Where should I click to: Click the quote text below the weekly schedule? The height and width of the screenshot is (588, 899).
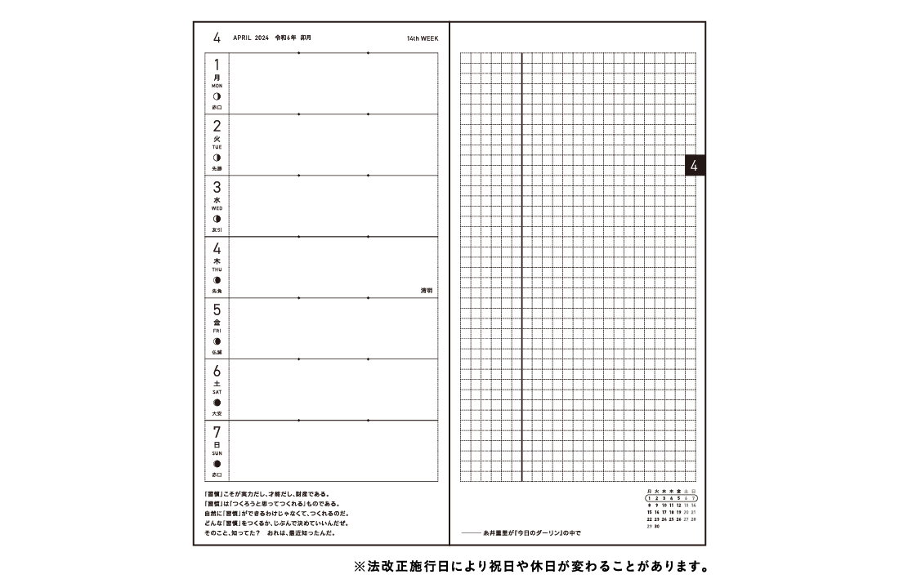click(x=276, y=513)
